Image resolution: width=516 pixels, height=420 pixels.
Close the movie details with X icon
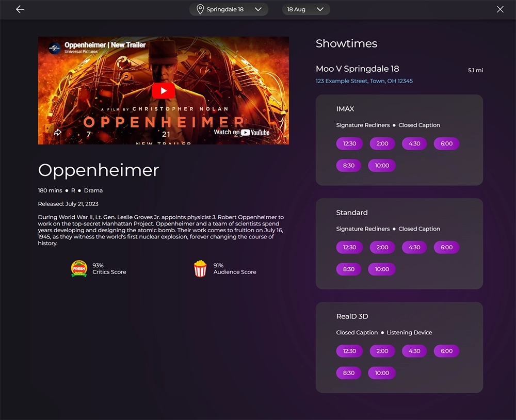click(500, 9)
